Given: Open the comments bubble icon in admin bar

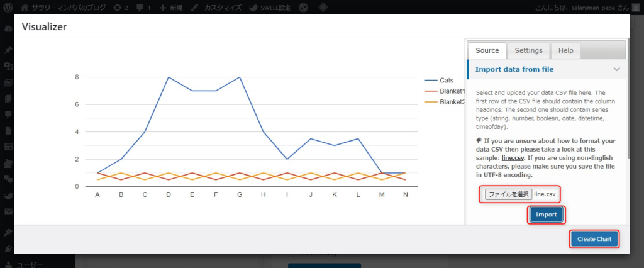Looking at the screenshot, I should tap(143, 8).
